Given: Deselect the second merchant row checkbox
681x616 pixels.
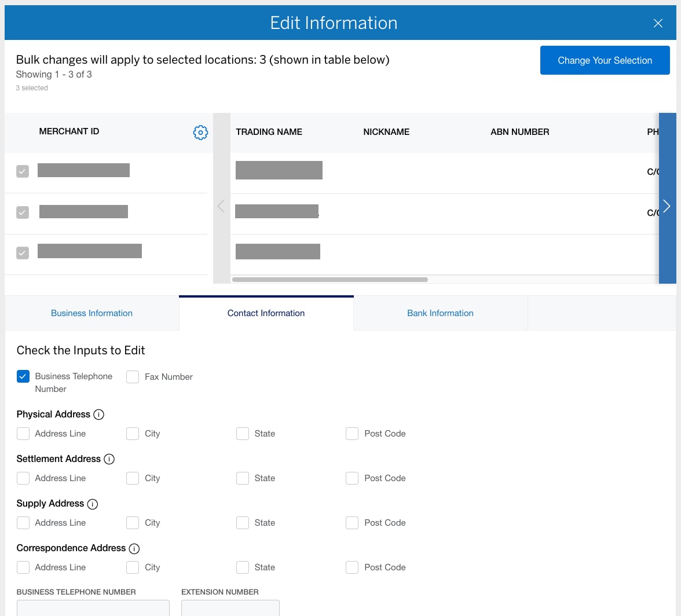Looking at the screenshot, I should tap(23, 212).
